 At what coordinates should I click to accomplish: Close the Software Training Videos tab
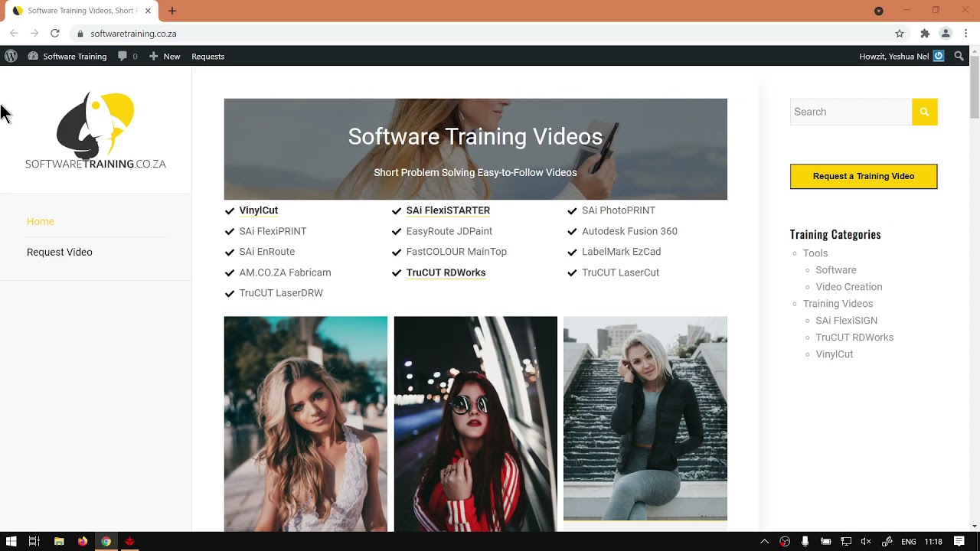pos(148,11)
